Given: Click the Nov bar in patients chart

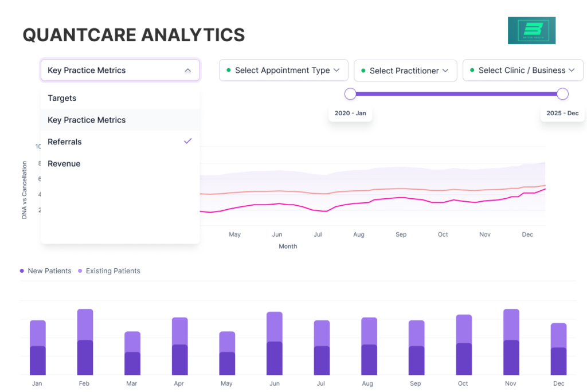Looking at the screenshot, I should 511,342.
